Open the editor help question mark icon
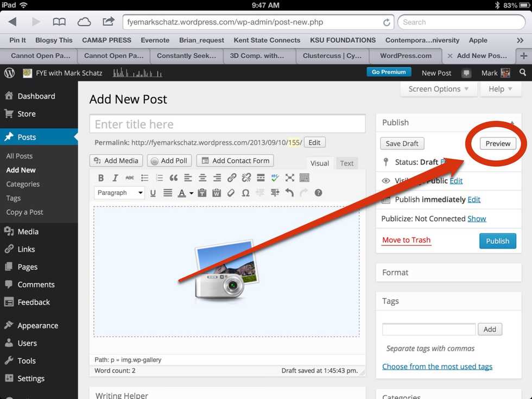The height and width of the screenshot is (399, 532). pos(318,193)
